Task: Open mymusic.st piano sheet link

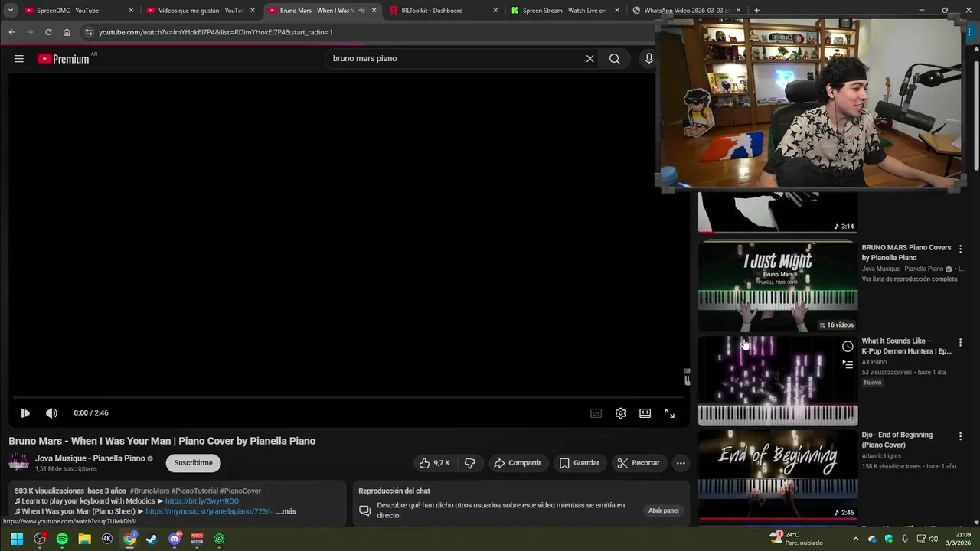Action: (210, 511)
